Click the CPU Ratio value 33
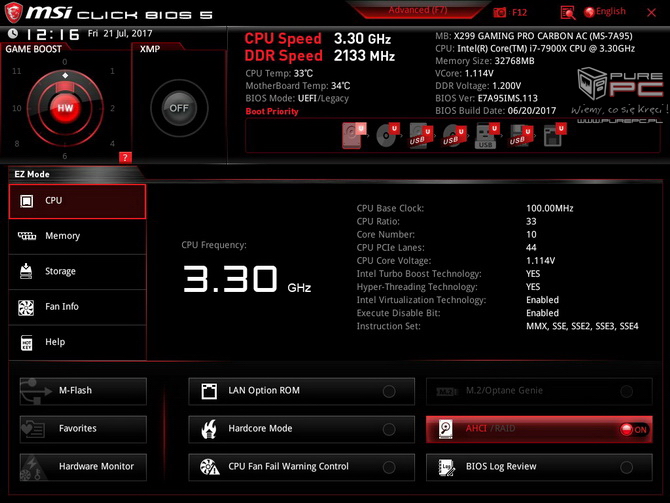The height and width of the screenshot is (503, 670). click(x=531, y=221)
